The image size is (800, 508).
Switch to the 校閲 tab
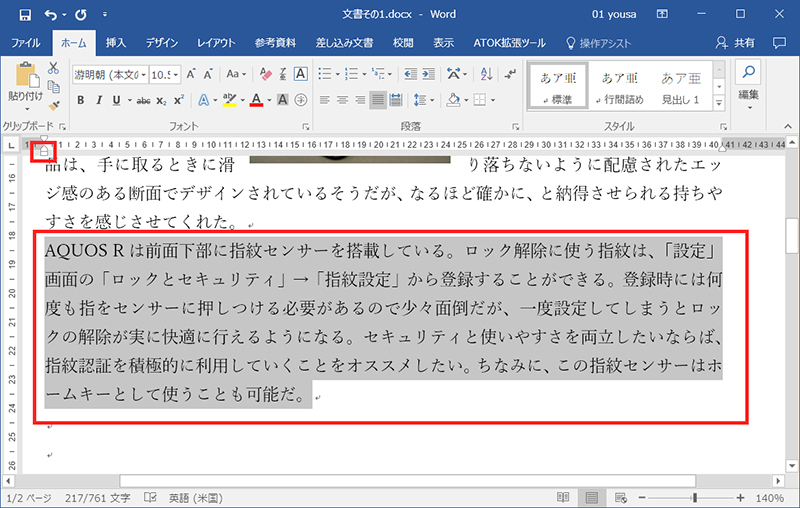tap(403, 43)
